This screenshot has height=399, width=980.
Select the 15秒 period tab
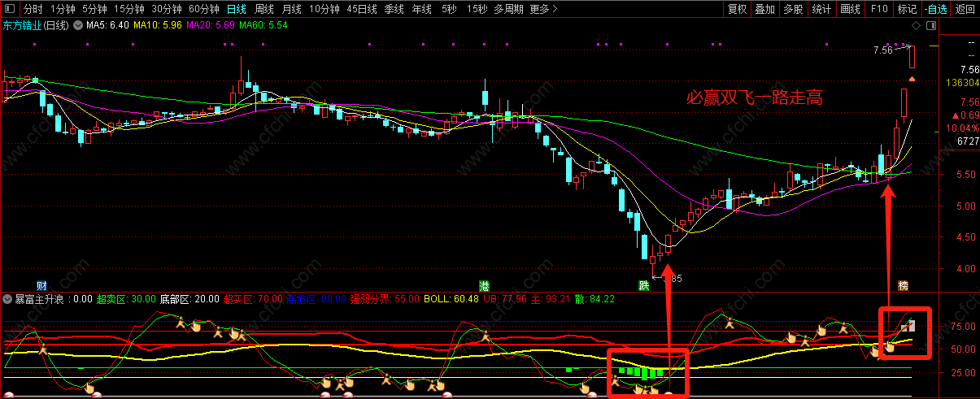click(477, 10)
